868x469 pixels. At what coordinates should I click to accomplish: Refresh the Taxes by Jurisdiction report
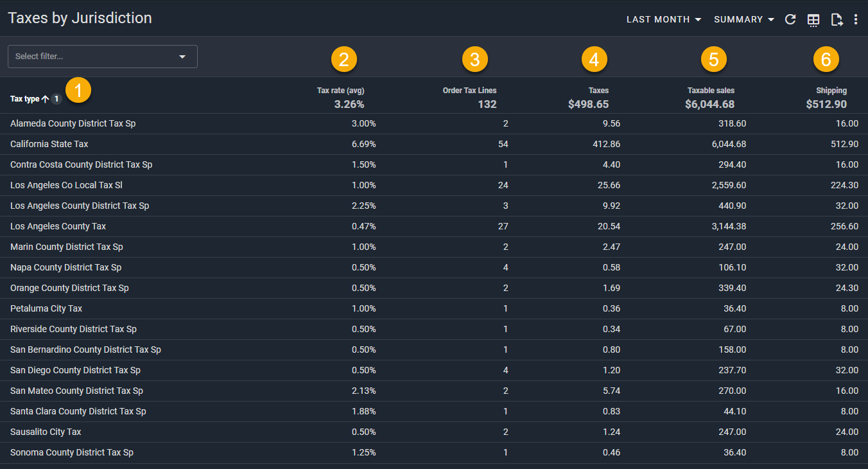tap(790, 19)
